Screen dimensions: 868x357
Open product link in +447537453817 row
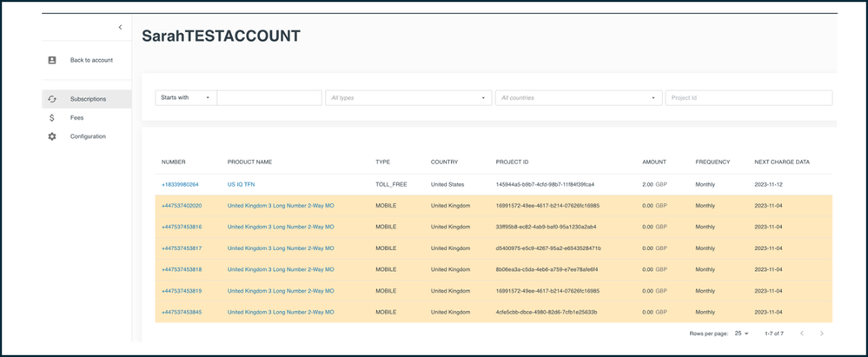click(x=281, y=248)
